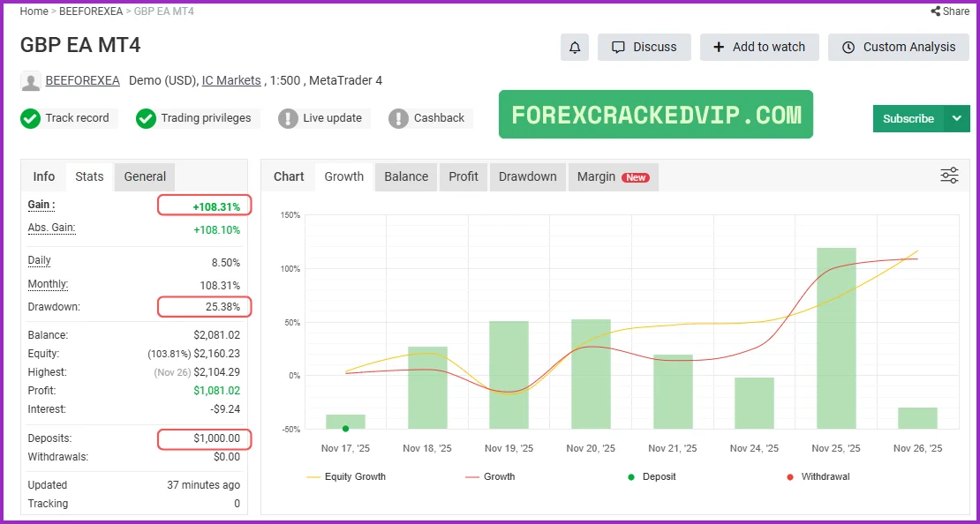
Task: Click the Trading privileges green checkmark
Action: point(146,118)
